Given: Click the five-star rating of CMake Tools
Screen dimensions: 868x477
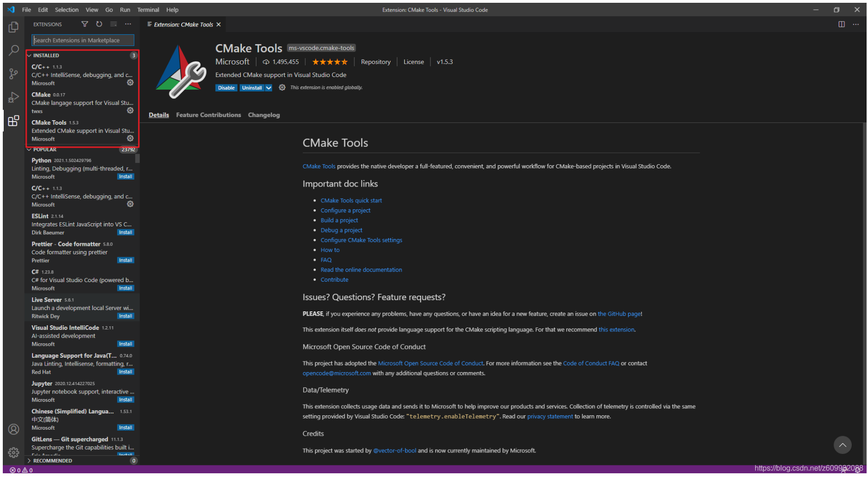Looking at the screenshot, I should 330,62.
